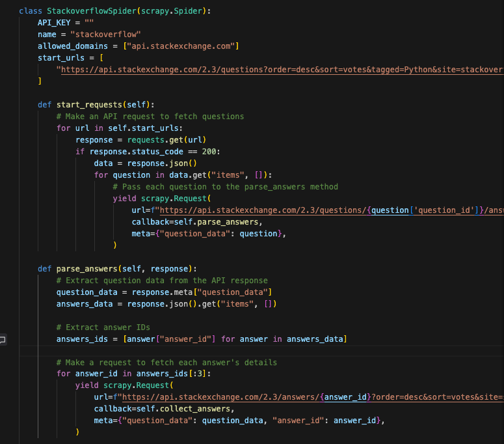Open the start_urls questions API link

coord(280,70)
